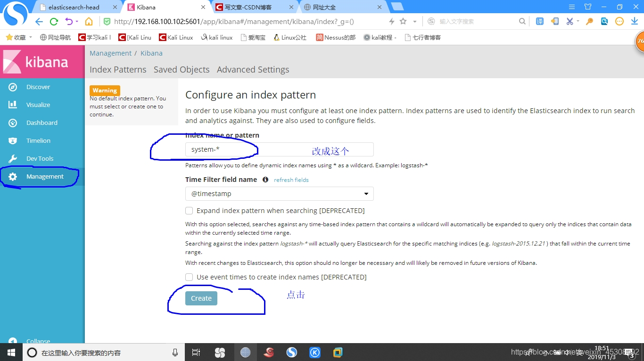Click the Sogou text search box

click(476, 22)
